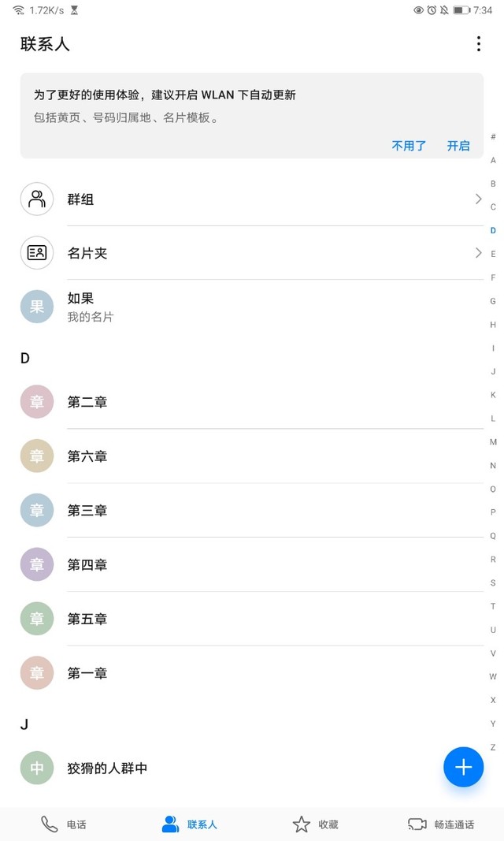Enable auto update with 开启

click(458, 146)
